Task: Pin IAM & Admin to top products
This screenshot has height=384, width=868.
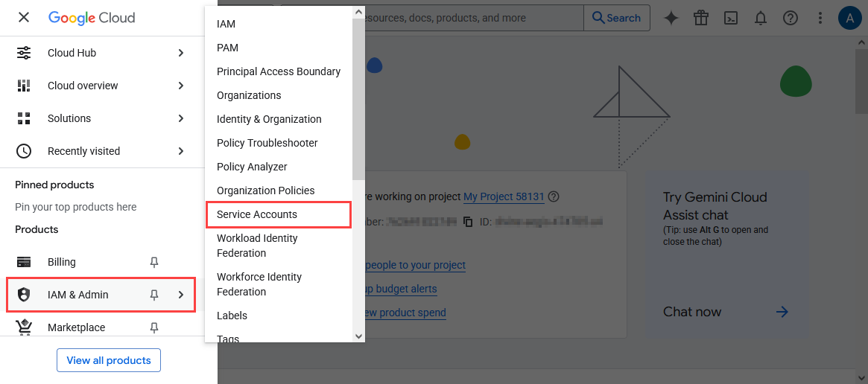Action: pyautogui.click(x=154, y=295)
